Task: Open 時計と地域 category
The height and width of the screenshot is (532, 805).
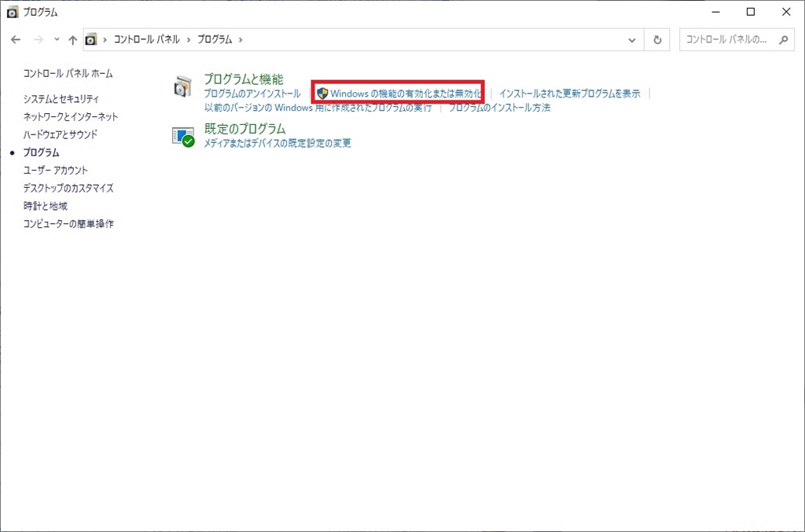Action: click(x=45, y=206)
